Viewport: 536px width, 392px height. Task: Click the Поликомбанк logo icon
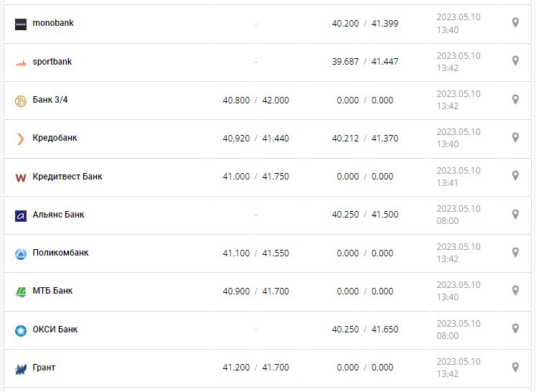20,253
